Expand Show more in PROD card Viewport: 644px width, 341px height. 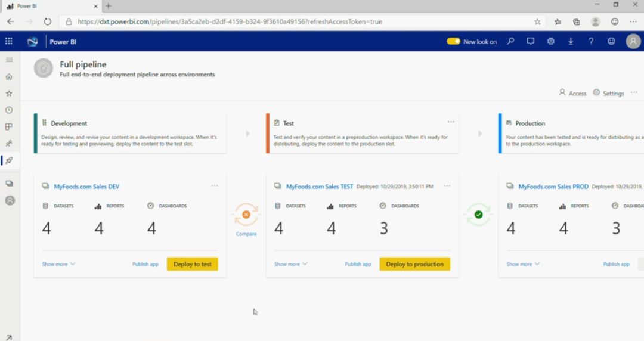[523, 264]
